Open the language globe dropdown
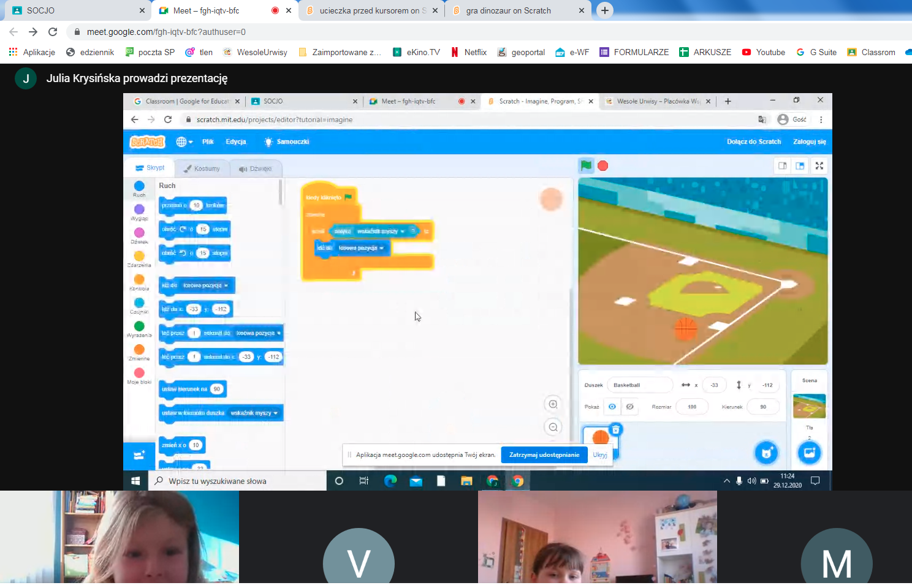The image size is (912, 588). [x=184, y=141]
